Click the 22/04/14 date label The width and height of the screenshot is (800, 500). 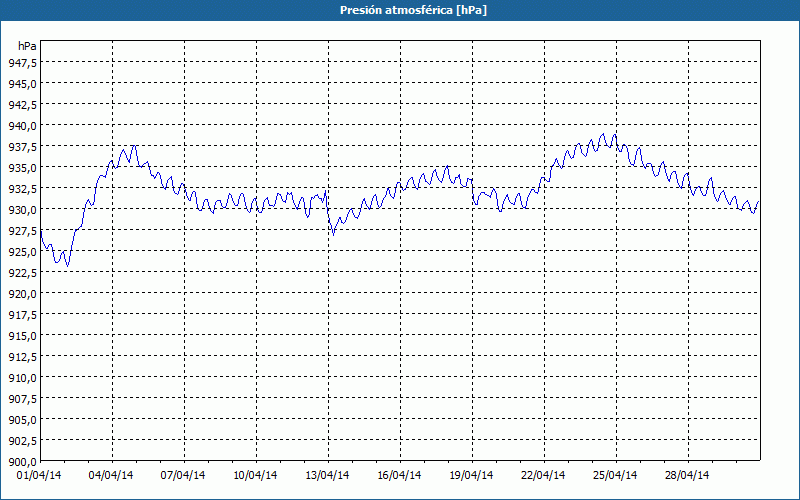(543, 476)
